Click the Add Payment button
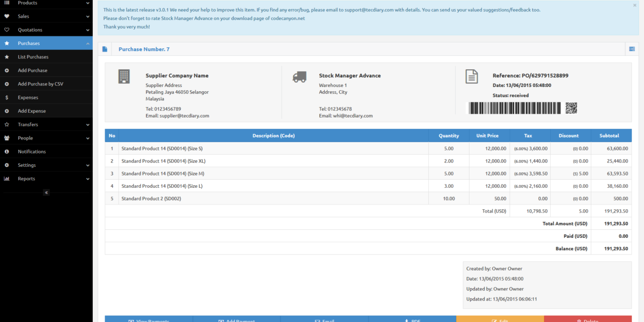 point(236,320)
